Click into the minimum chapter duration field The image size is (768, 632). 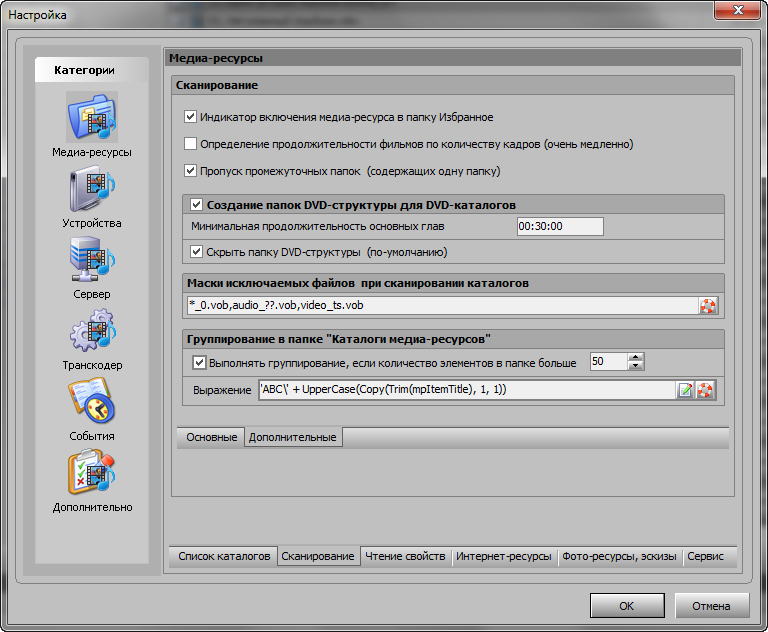(559, 227)
